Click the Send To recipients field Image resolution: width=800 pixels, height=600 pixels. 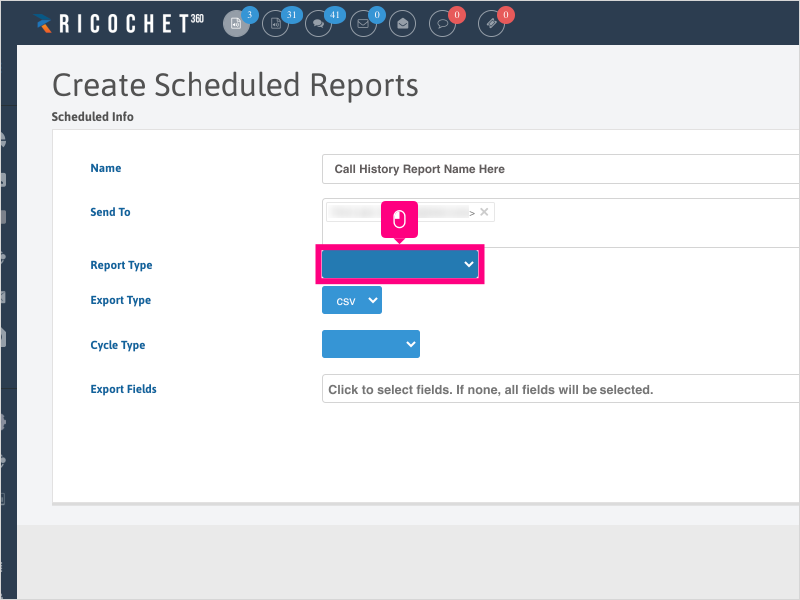click(x=561, y=223)
